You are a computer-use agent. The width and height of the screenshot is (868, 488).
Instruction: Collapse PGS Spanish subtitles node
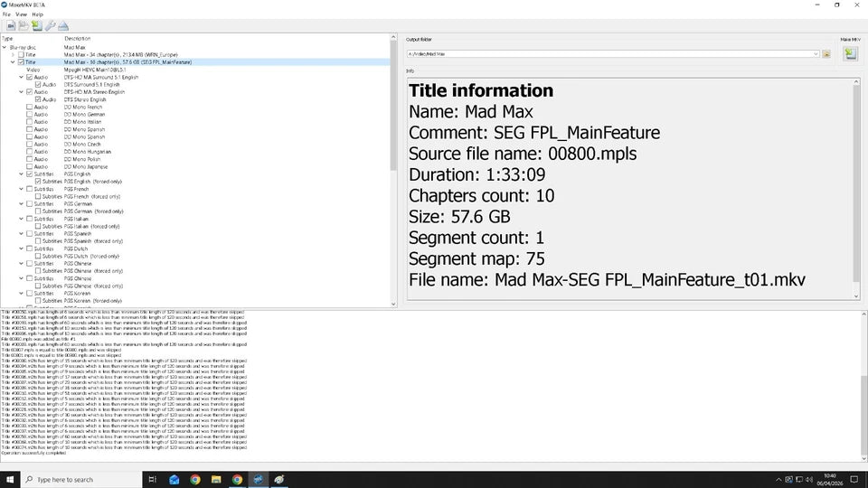21,234
